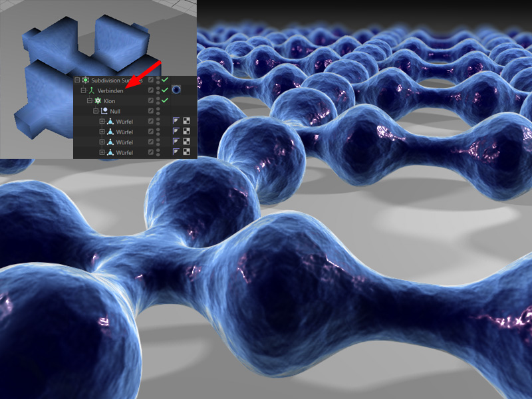Click the last Würfel polygon object icon

click(110, 152)
